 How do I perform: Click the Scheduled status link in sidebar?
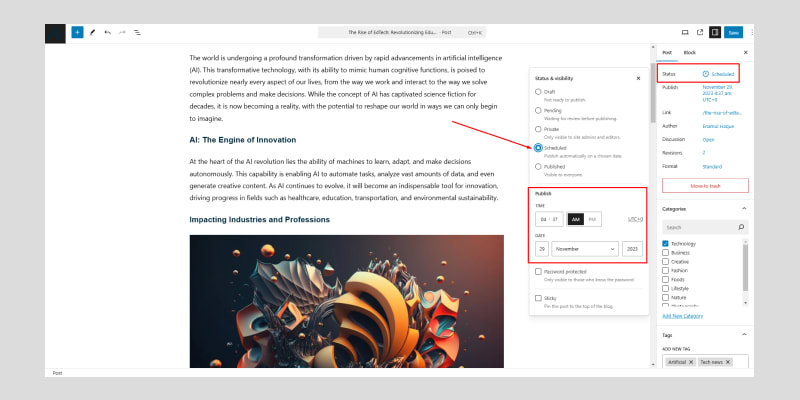point(722,74)
